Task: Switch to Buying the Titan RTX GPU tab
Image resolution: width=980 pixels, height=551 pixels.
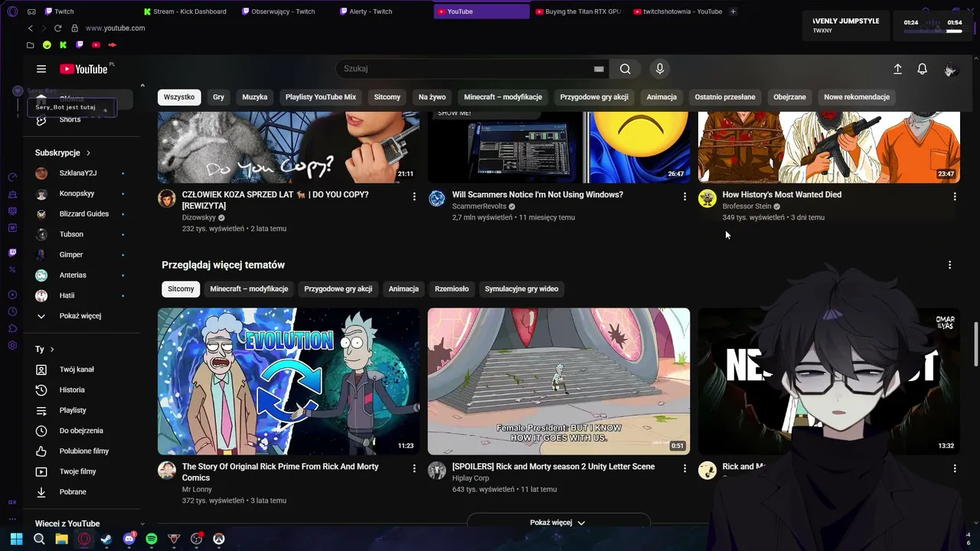Action: pos(580,11)
